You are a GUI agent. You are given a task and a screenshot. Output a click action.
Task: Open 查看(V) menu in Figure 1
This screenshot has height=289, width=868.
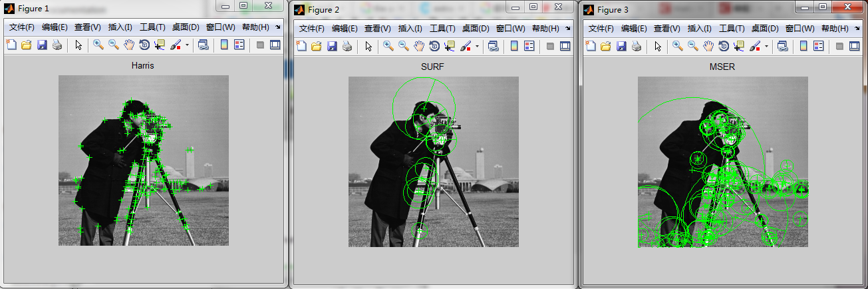point(88,27)
